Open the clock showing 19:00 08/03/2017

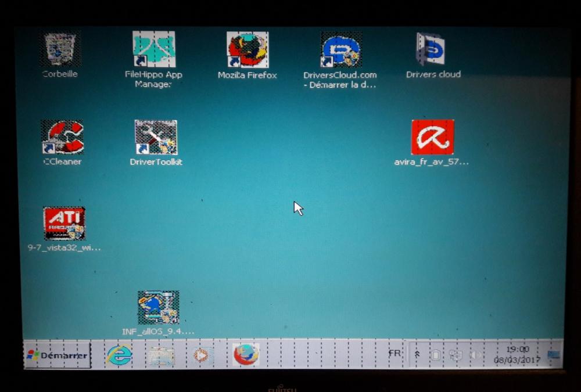pyautogui.click(x=517, y=354)
